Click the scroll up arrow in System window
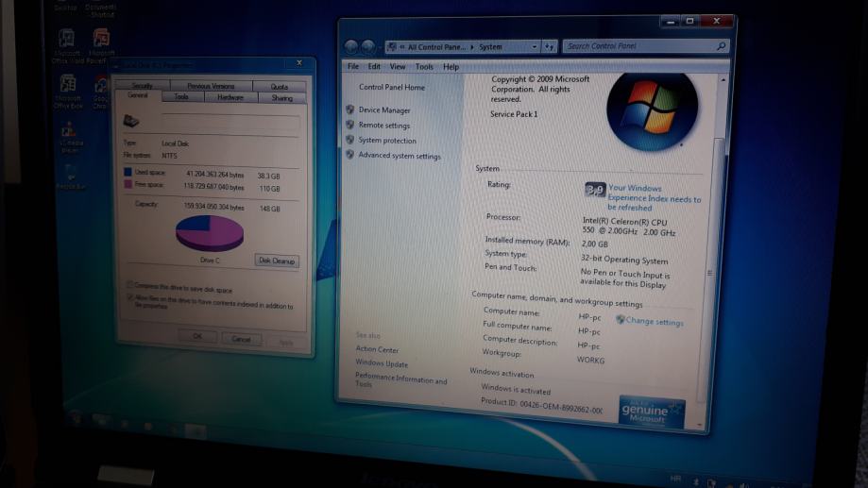868x488 pixels. [723, 80]
